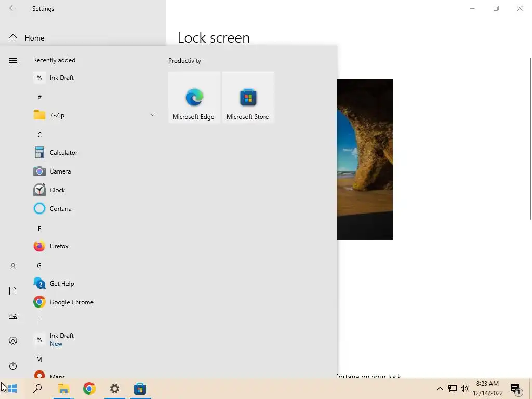532x399 pixels.
Task: Launch Google Chrome from the app list
Action: (x=95, y=302)
